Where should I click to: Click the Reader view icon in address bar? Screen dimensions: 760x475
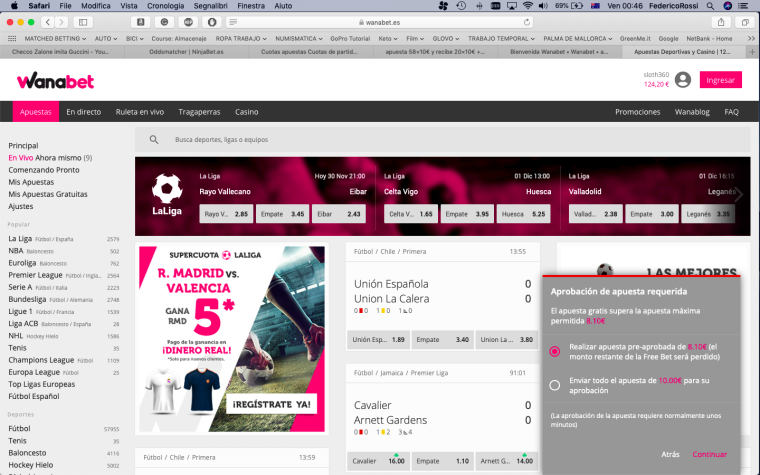[x=233, y=22]
